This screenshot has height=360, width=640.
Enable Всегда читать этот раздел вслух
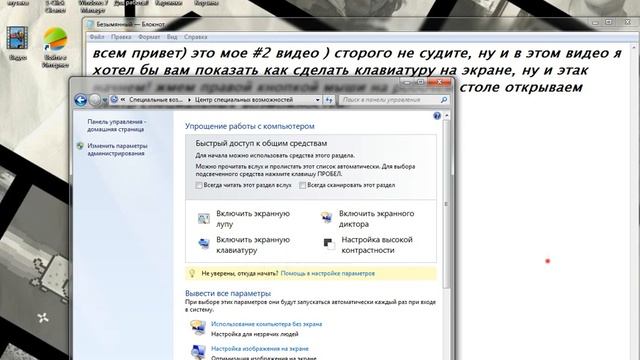pos(199,185)
